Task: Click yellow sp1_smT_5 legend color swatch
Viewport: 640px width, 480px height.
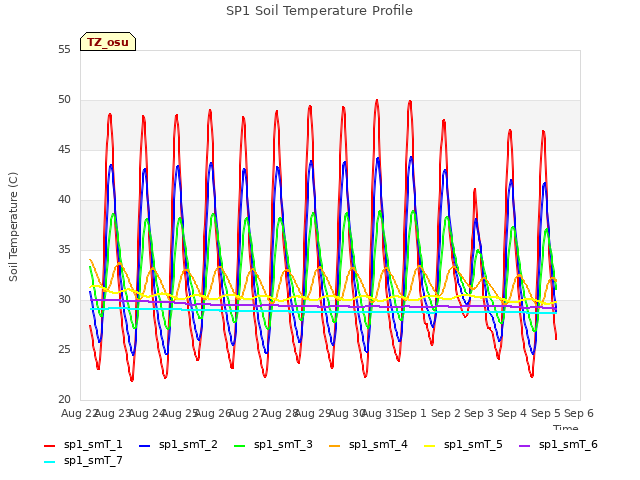Action: tap(430, 446)
